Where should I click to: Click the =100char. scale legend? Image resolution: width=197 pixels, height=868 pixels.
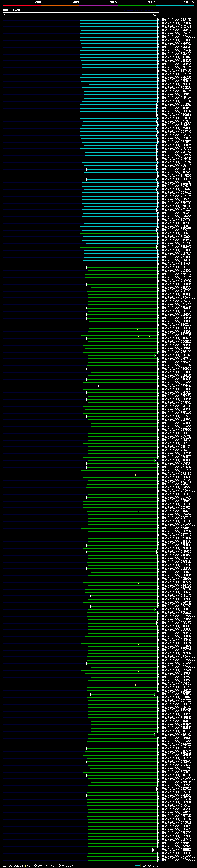pyautogui.click(x=147, y=866)
